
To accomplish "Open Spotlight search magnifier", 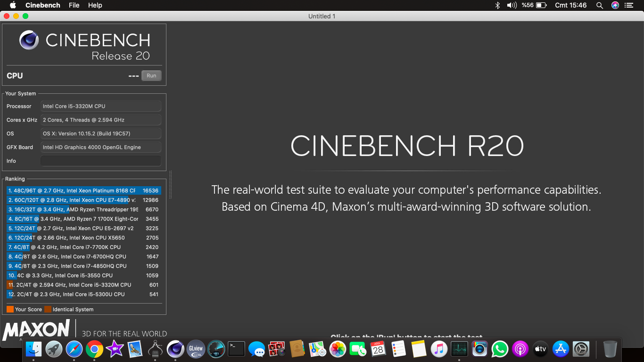I will pos(600,5).
